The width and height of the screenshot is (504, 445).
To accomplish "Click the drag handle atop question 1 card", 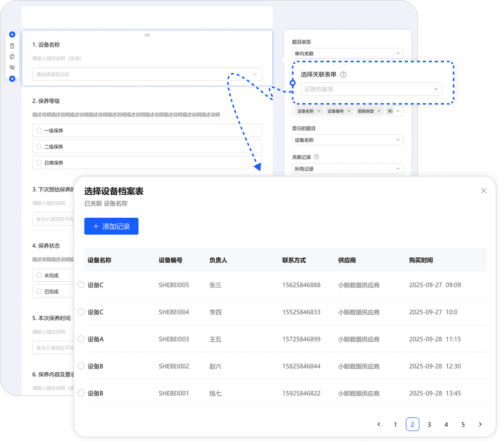I will (147, 35).
